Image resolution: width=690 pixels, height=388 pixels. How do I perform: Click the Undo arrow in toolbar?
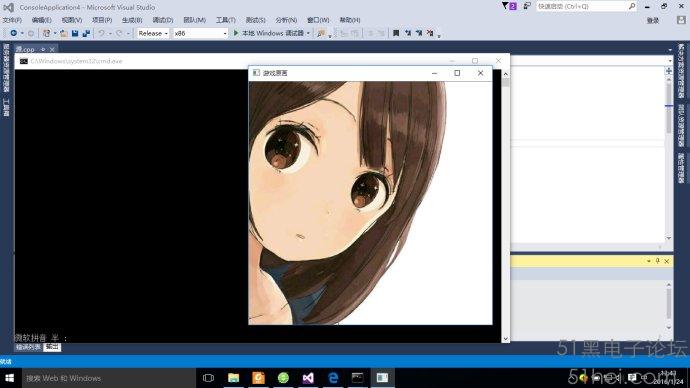point(102,33)
